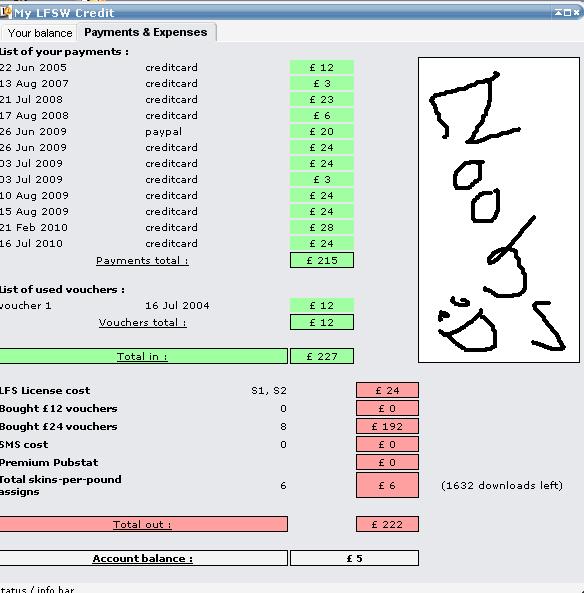Screen dimensions: 584x593
Task: Maximize the My LFSW Credit window
Action: [x=567, y=12]
